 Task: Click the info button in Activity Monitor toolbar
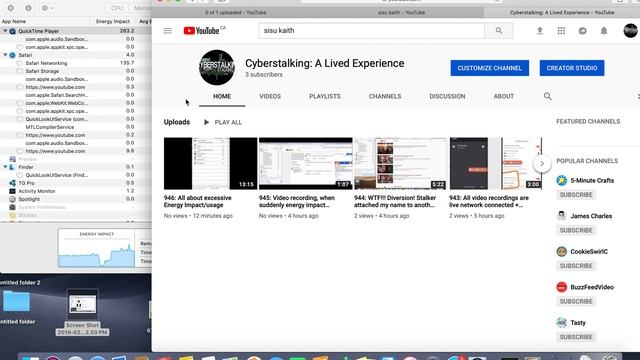[x=28, y=8]
